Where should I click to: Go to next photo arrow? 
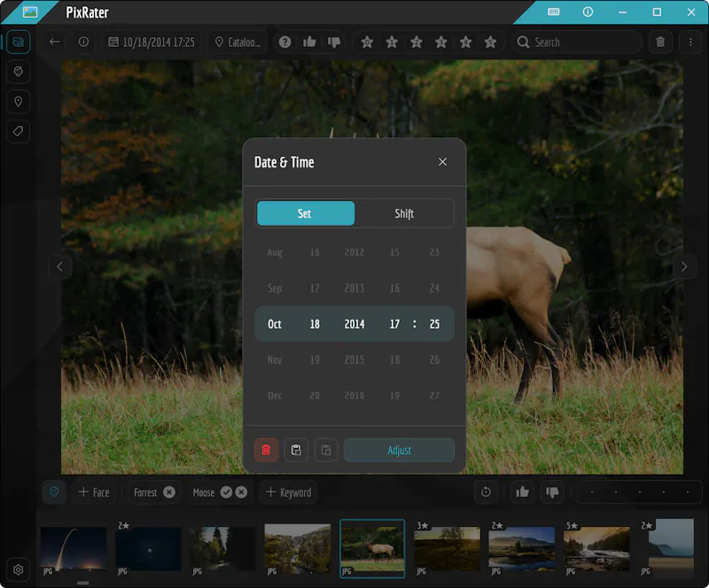(x=684, y=267)
